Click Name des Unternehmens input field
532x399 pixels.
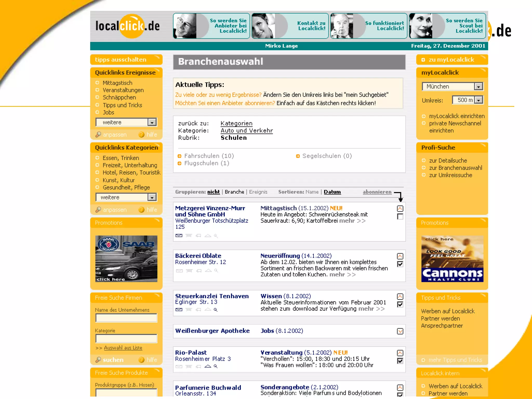tap(126, 318)
